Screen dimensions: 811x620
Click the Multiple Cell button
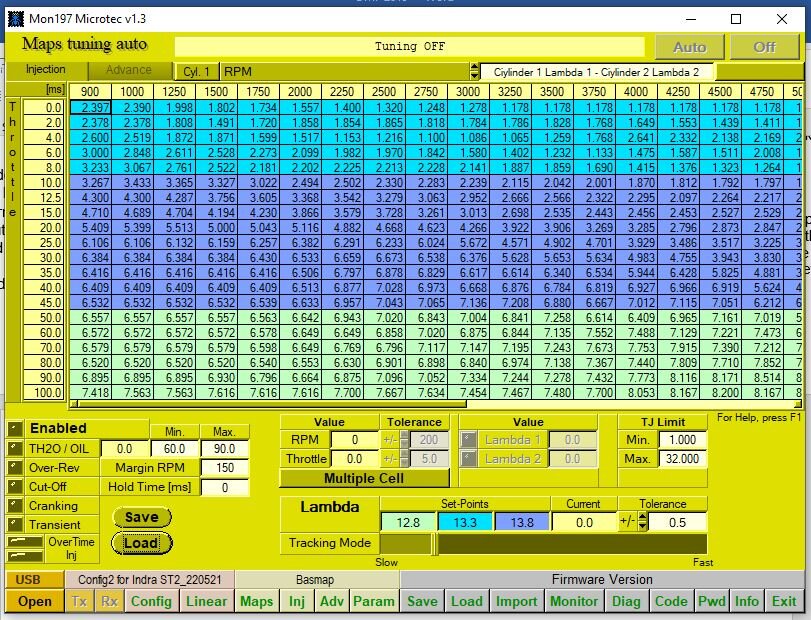tap(362, 479)
